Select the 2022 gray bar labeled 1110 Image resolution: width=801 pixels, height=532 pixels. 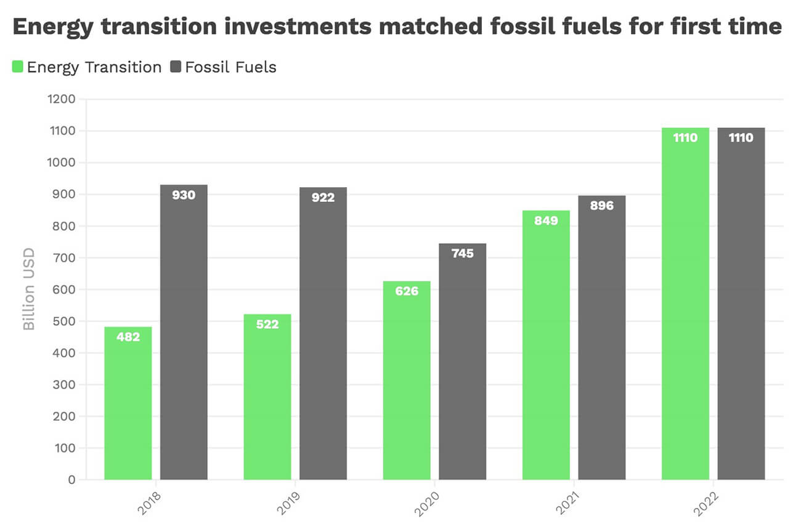(x=741, y=304)
